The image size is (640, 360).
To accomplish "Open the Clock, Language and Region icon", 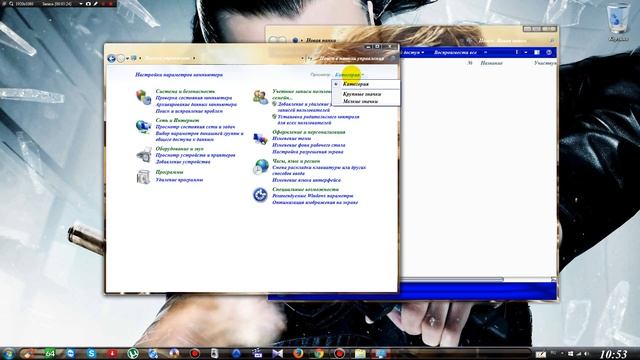I will (x=260, y=167).
